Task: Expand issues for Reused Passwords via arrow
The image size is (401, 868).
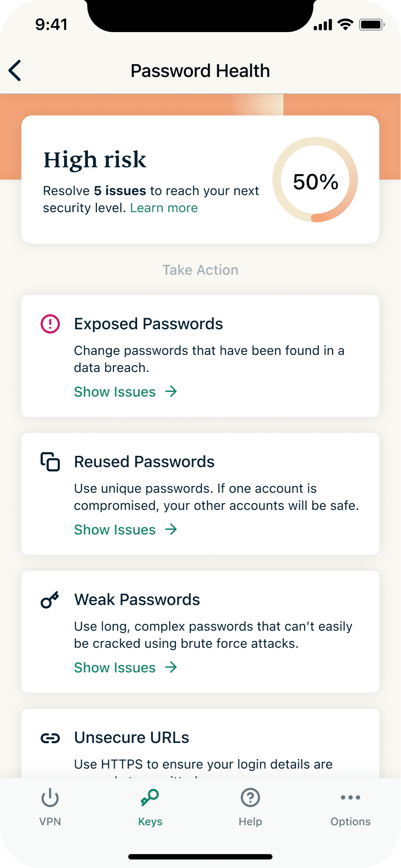Action: (x=171, y=529)
